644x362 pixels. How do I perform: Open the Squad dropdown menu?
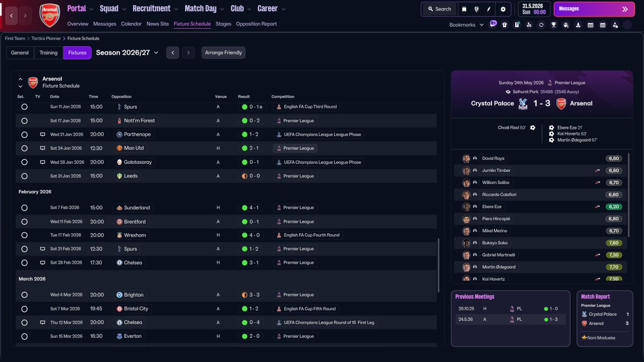tap(113, 9)
